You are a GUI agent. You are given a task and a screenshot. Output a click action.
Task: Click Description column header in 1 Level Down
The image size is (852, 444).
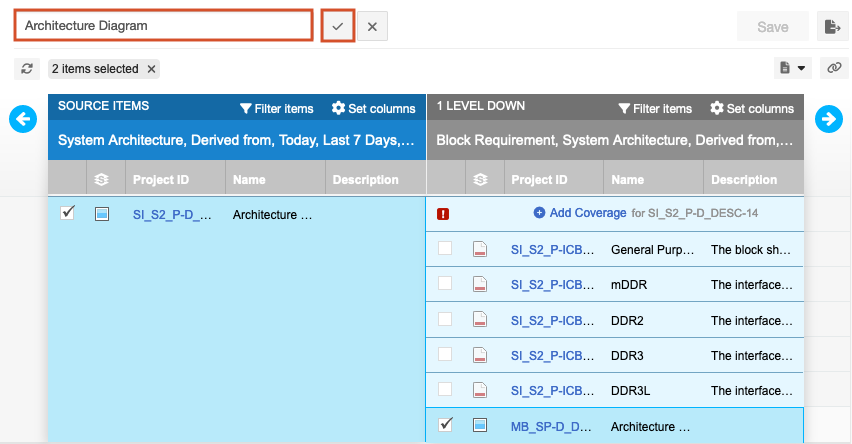point(743,180)
